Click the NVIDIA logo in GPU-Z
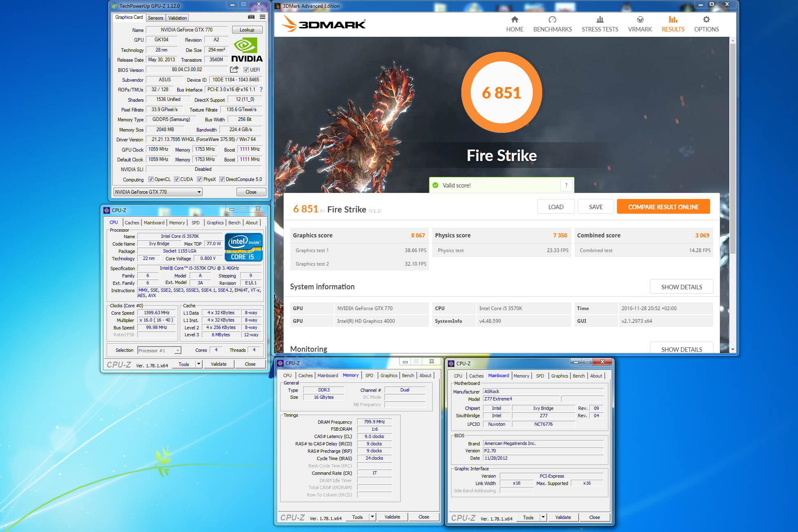 coord(247,50)
